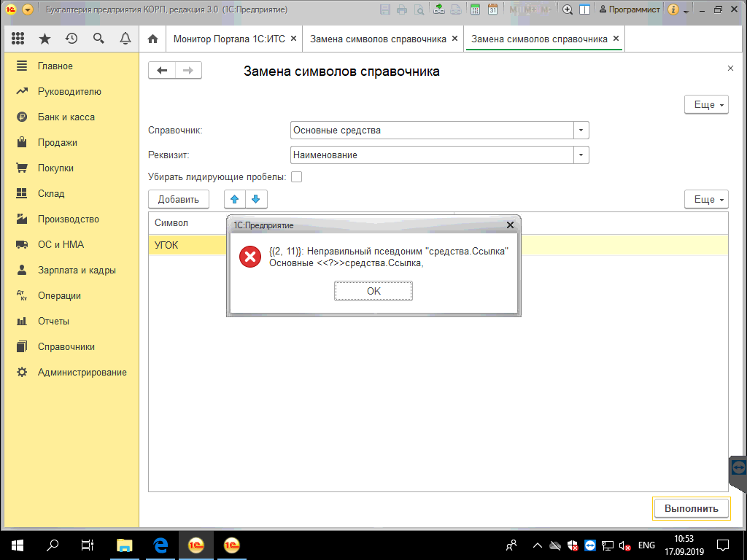Image resolution: width=747 pixels, height=560 pixels.
Task: Open File Explorer from taskbar
Action: click(x=125, y=545)
